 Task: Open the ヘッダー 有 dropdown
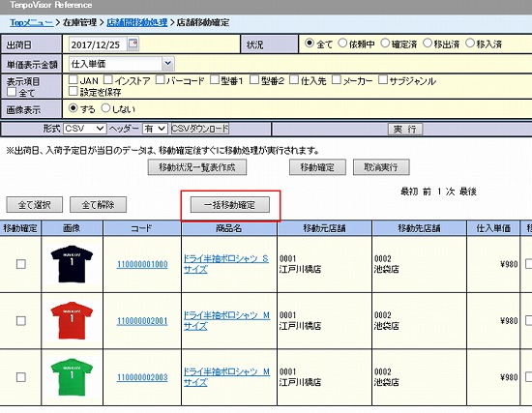pyautogui.click(x=155, y=129)
